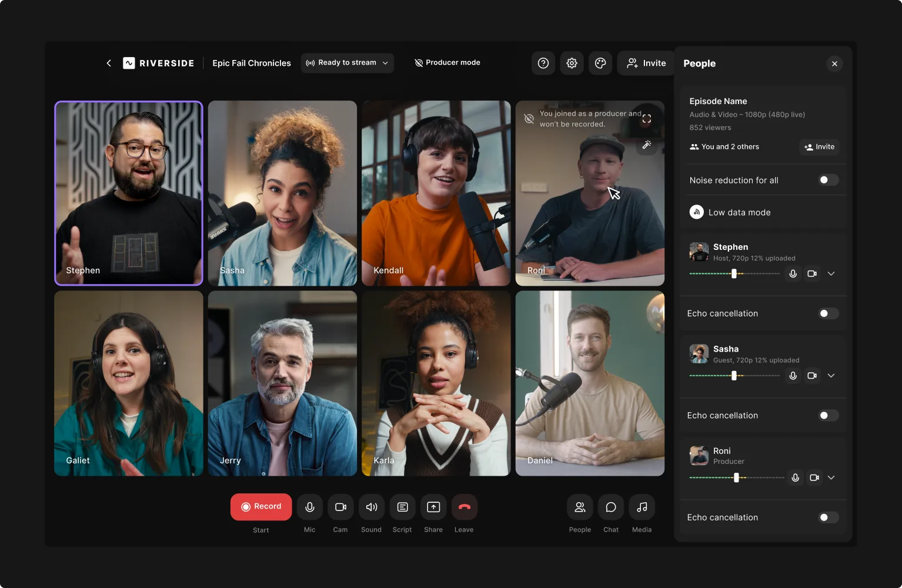
Task: Open the palette theme icon
Action: (x=600, y=63)
